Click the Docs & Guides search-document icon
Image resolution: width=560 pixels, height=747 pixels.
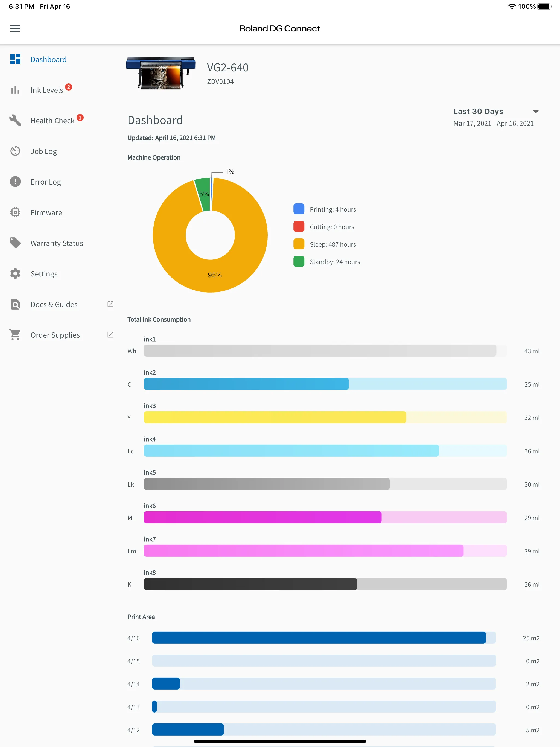pos(15,304)
